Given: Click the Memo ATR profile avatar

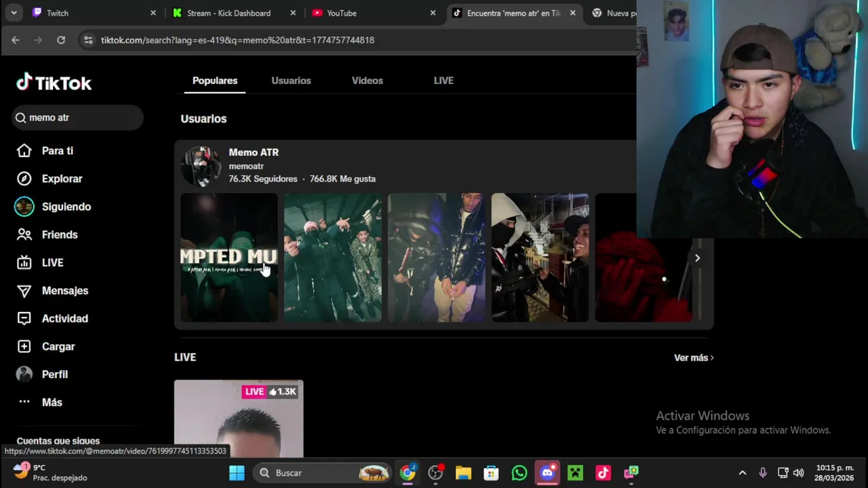Looking at the screenshot, I should pos(201,165).
